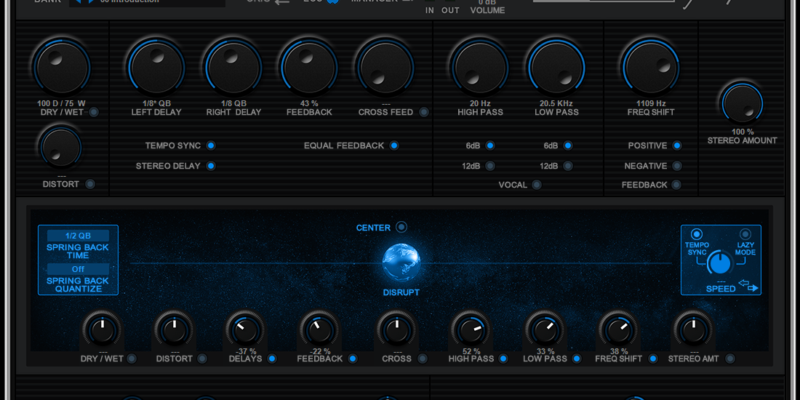Click the Disrupt Feedback mini knob at -22 %
This screenshot has width=800, height=400.
click(319, 330)
